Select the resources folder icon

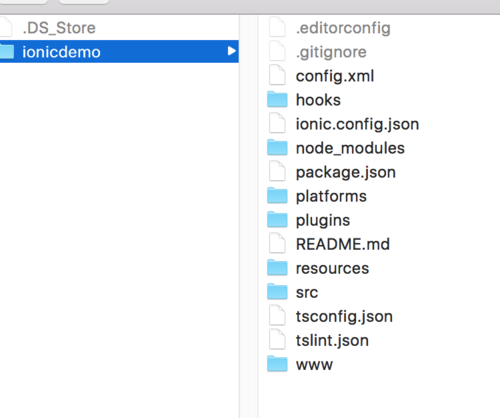(x=277, y=267)
